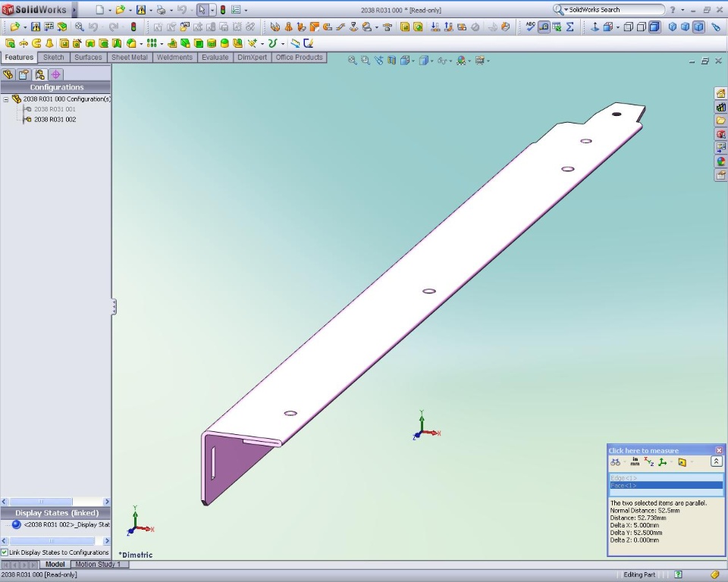The height and width of the screenshot is (582, 728).
Task: Select configuration 2038 R031 001
Action: [x=55, y=109]
